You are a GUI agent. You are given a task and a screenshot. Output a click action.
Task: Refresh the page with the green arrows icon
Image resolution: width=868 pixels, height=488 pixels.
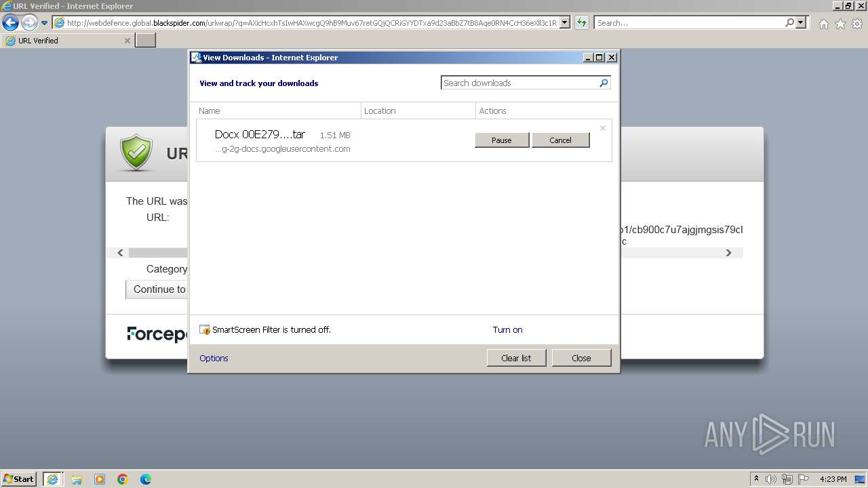pyautogui.click(x=581, y=22)
